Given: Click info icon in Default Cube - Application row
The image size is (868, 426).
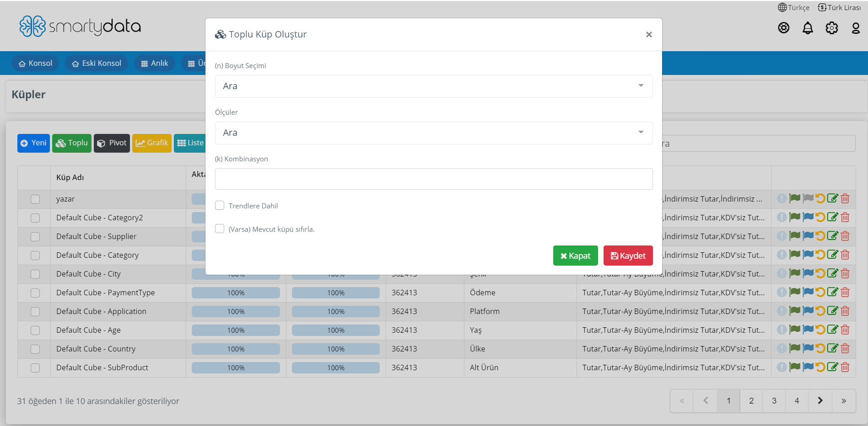Looking at the screenshot, I should [782, 311].
